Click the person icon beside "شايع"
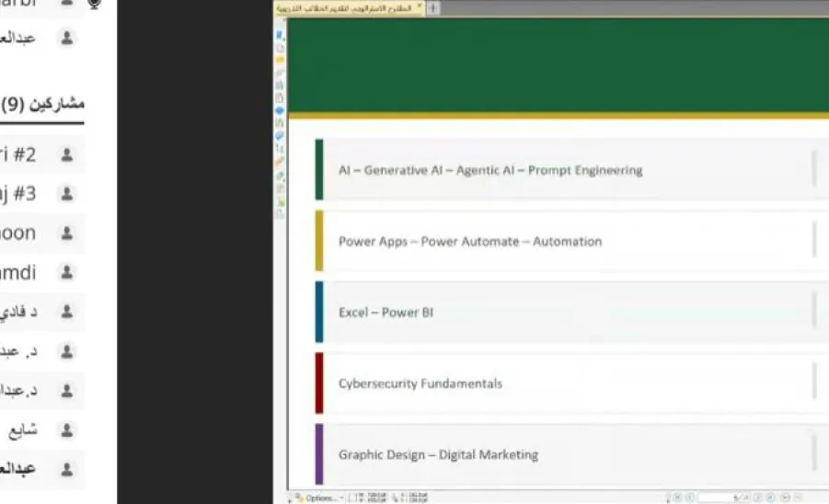The image size is (829, 504). [67, 430]
